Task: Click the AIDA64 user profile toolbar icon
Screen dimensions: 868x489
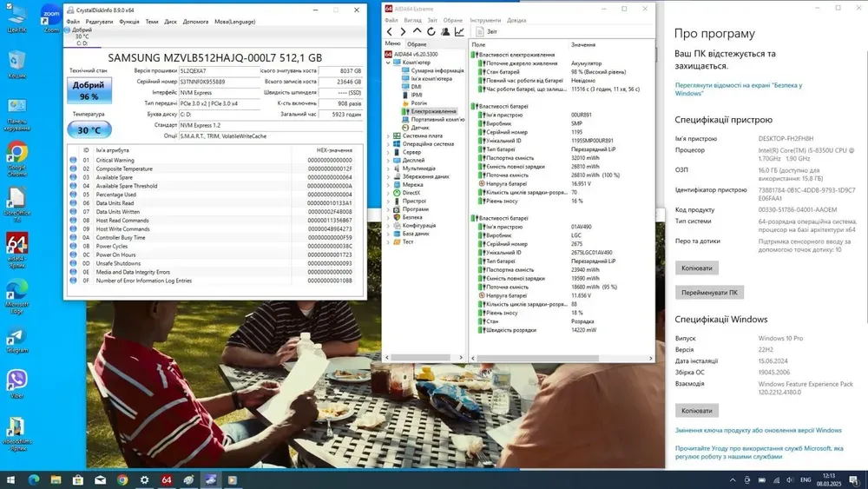Action: [x=445, y=31]
